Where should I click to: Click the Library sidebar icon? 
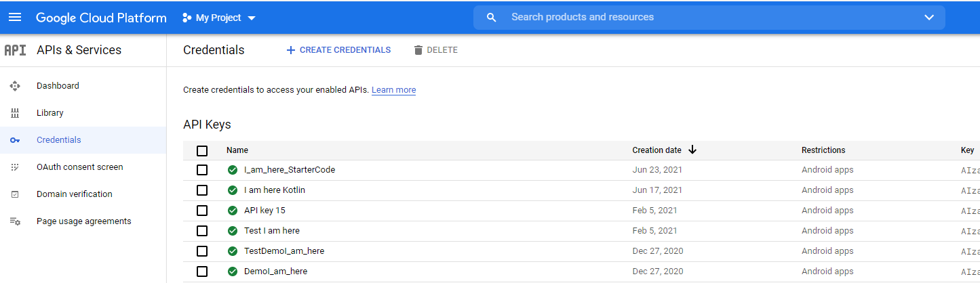pos(15,113)
